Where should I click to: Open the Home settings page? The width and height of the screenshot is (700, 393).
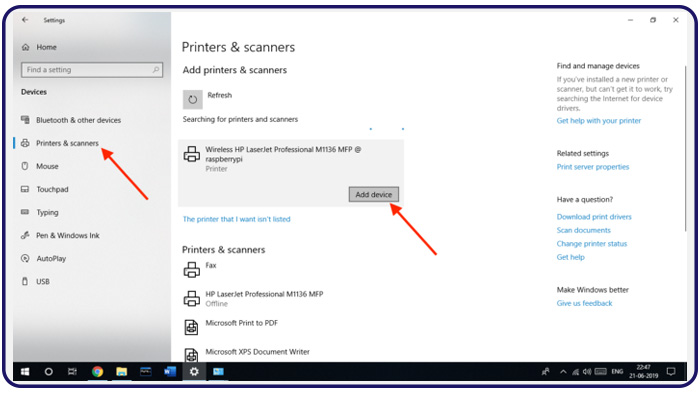(39, 47)
